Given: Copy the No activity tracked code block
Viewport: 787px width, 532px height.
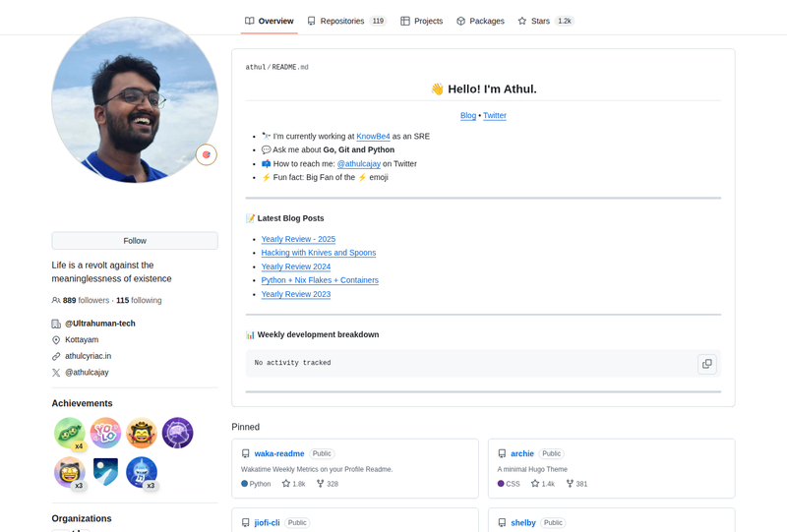Looking at the screenshot, I should [x=706, y=364].
